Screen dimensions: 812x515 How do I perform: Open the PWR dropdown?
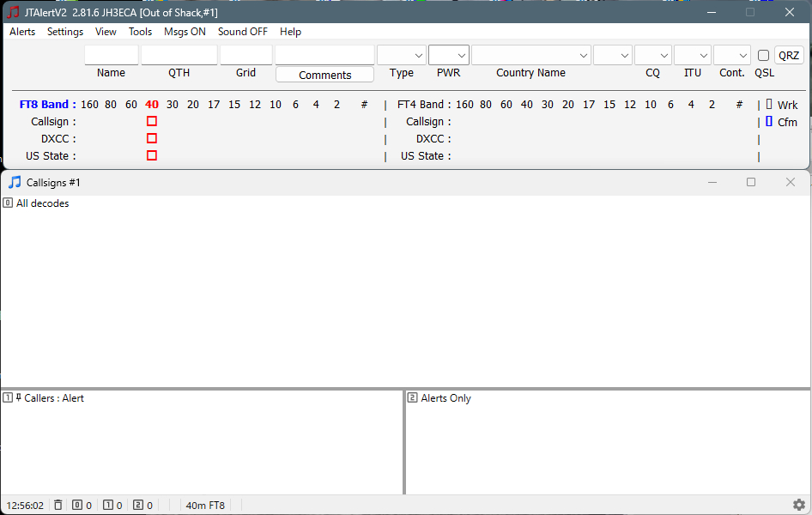click(449, 55)
